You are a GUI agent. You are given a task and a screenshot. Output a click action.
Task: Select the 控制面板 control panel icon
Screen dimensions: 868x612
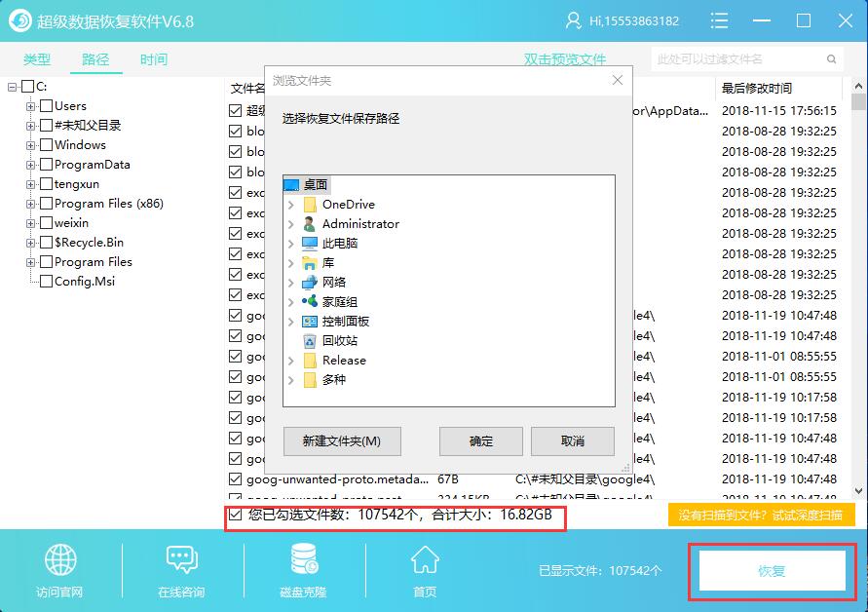(310, 322)
